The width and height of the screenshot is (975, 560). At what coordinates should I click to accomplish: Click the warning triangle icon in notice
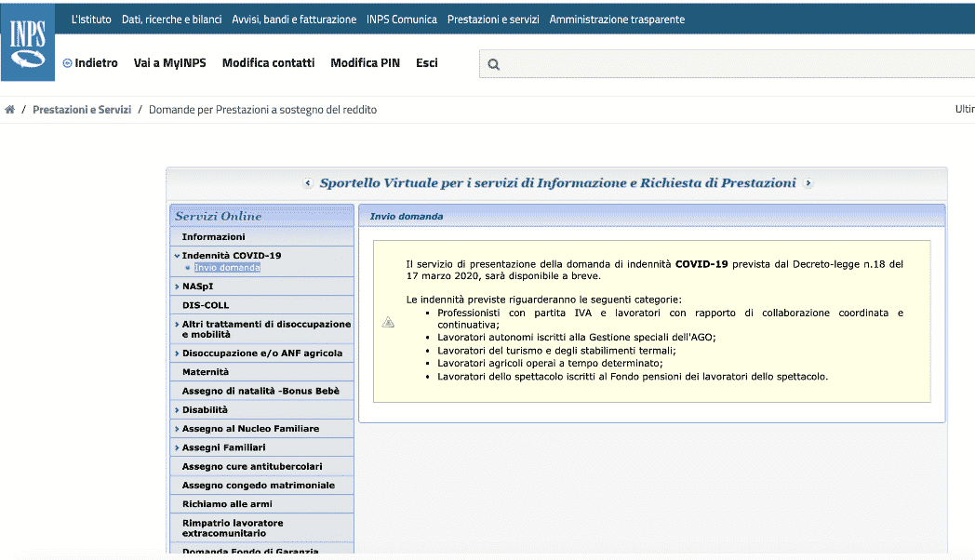tap(388, 322)
